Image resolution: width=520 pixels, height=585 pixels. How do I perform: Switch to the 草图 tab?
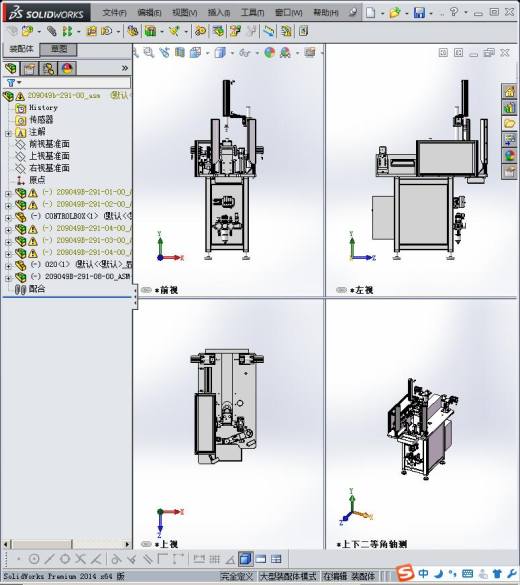tap(59, 49)
